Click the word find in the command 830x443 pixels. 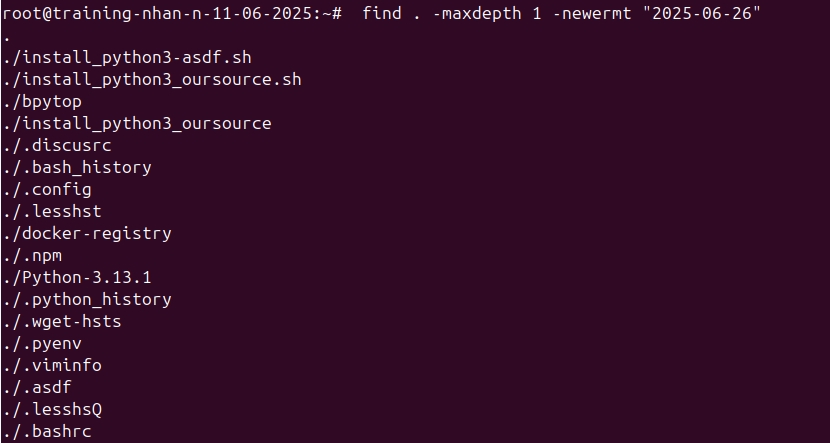pos(381,13)
